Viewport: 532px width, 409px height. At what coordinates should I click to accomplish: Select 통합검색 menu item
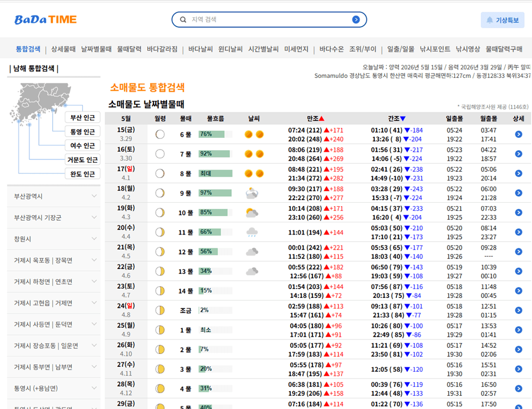tap(28, 49)
